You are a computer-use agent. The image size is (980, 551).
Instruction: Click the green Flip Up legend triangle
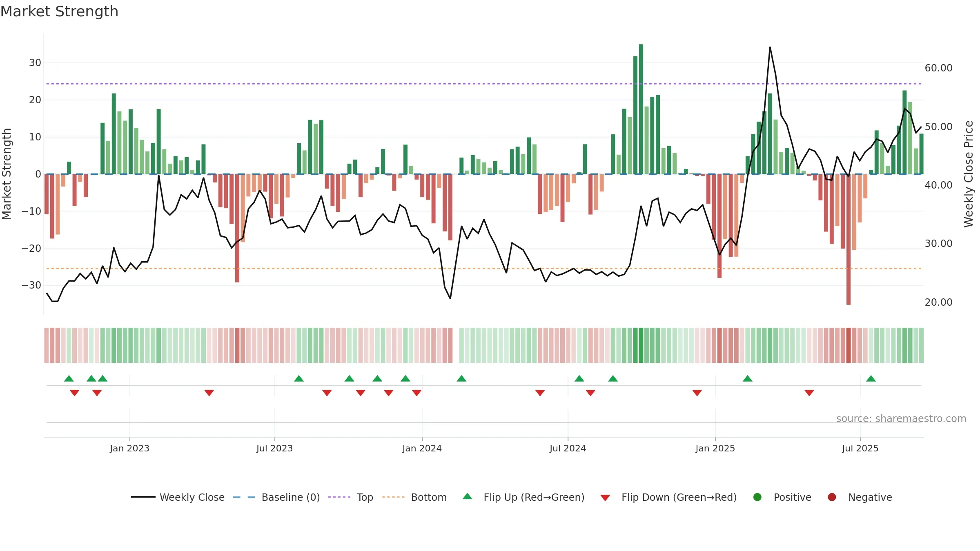(x=468, y=497)
